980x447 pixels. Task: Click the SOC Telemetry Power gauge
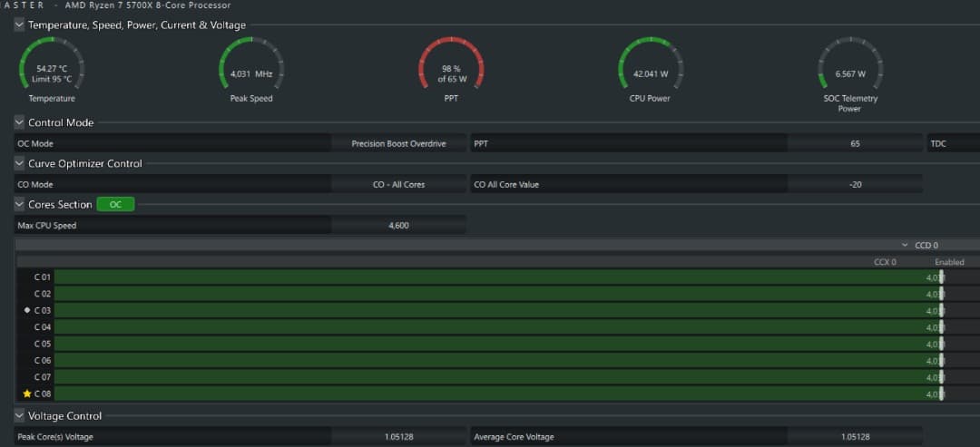click(850, 63)
